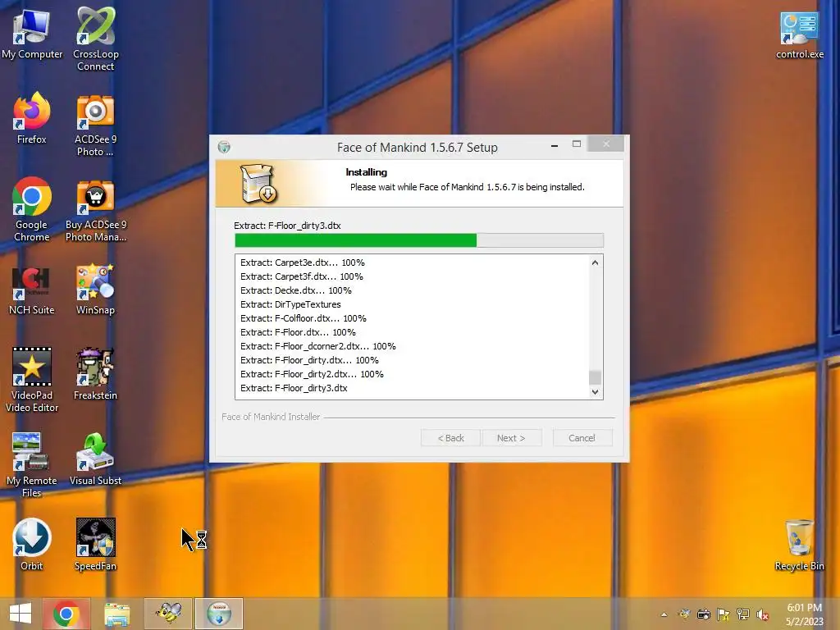Switch to the installer taskbar button
Screen dimensions: 840x630
pos(218,614)
